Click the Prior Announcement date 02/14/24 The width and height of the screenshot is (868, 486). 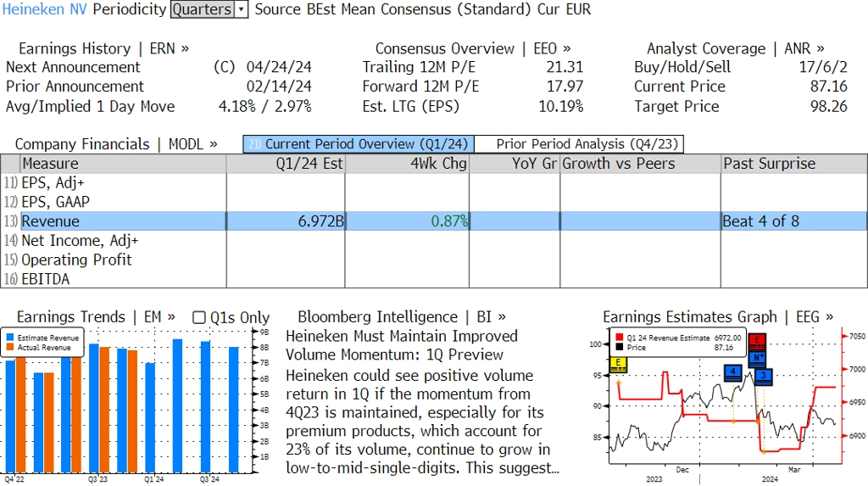coord(278,87)
